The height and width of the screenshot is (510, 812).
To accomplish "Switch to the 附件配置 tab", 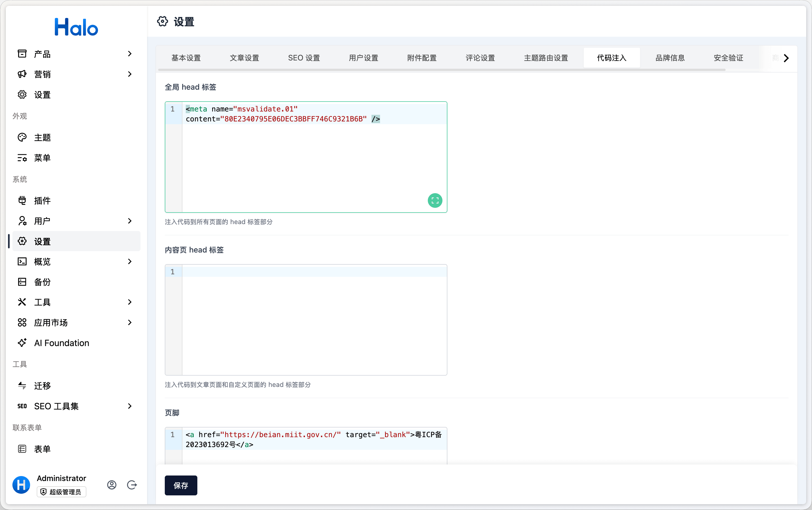I will coord(422,58).
